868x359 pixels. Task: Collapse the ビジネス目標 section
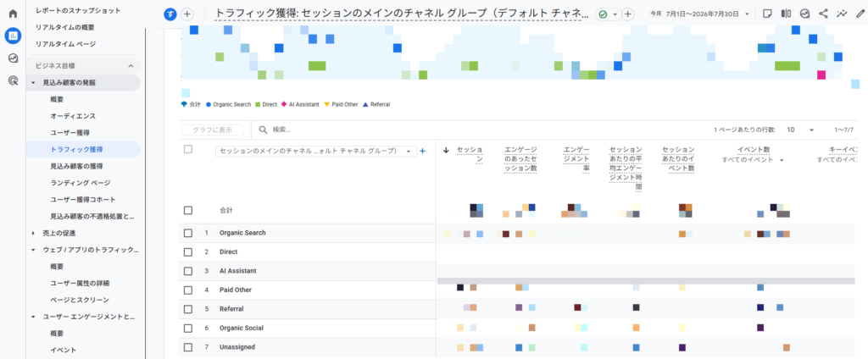[x=131, y=66]
